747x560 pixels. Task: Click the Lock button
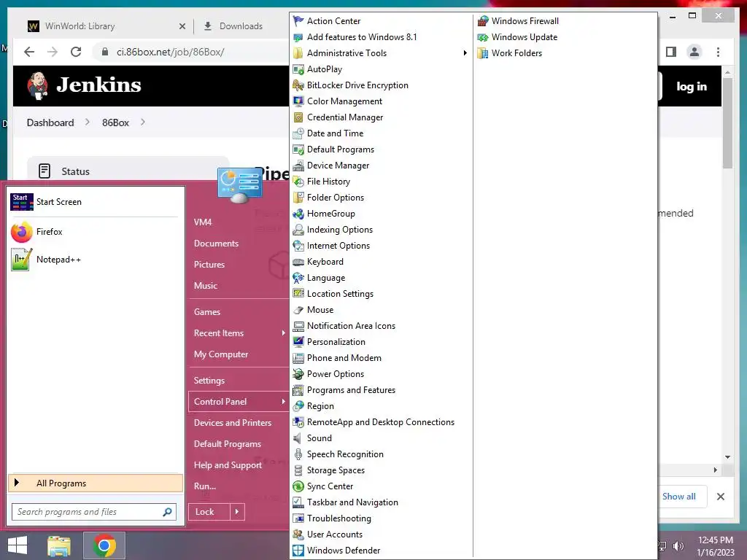click(x=209, y=512)
